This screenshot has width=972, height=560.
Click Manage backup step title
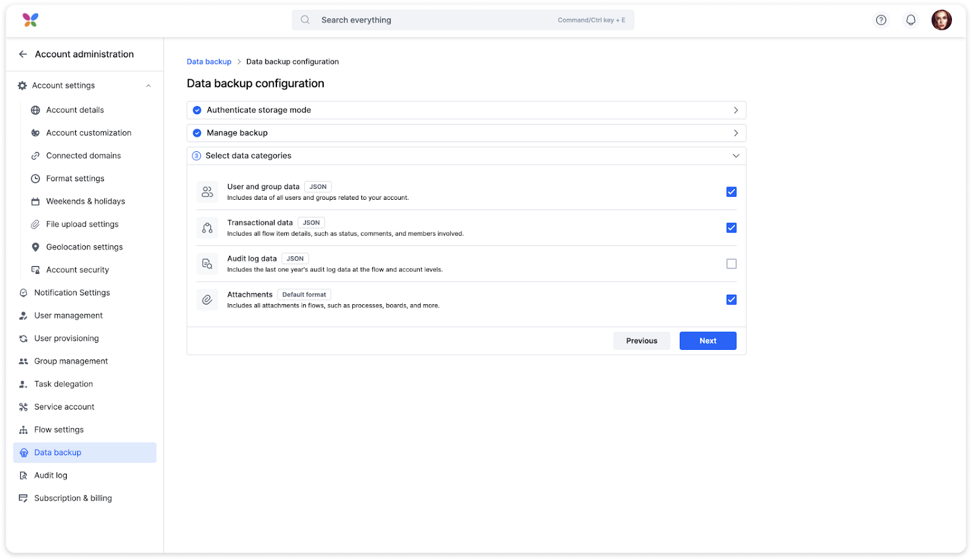coord(237,133)
